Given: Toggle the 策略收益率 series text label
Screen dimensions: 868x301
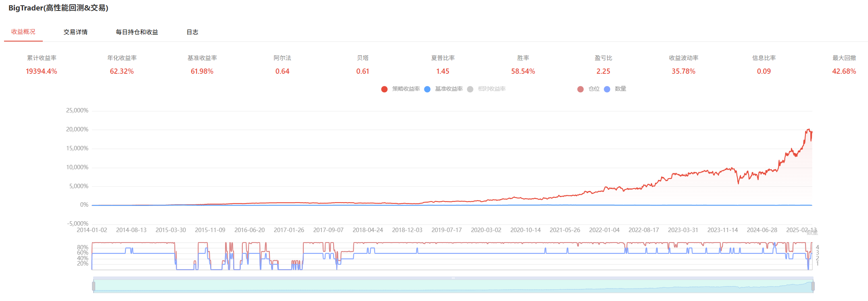Looking at the screenshot, I should [x=406, y=89].
